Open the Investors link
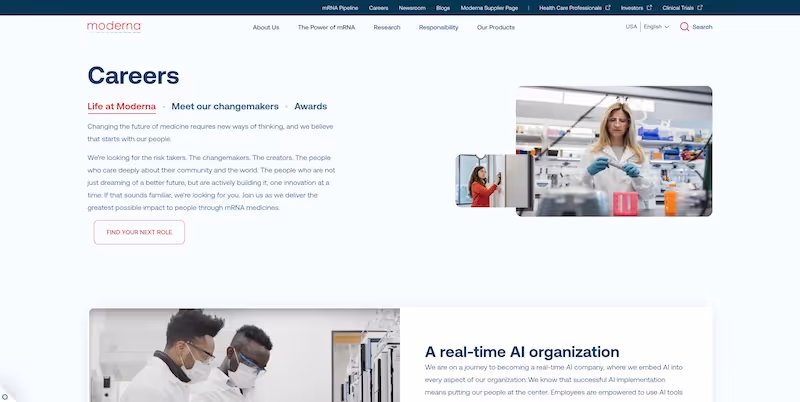800x402 pixels. (632, 8)
